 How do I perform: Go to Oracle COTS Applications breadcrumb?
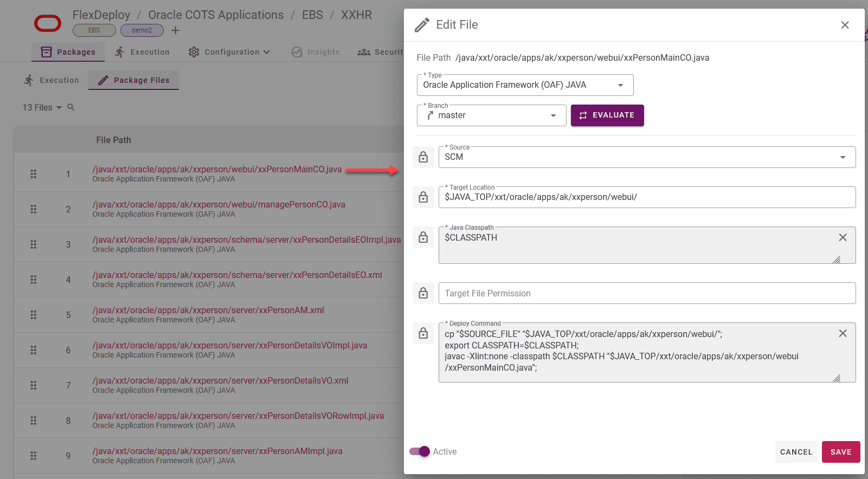point(216,15)
